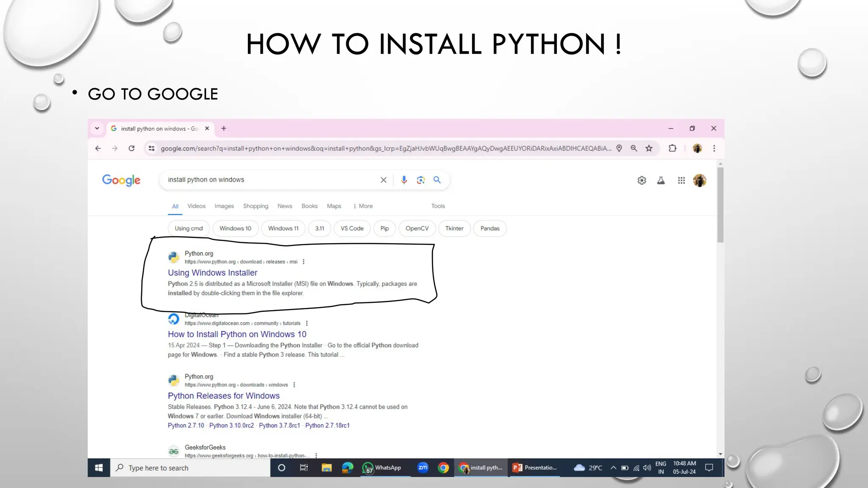The image size is (868, 488).
Task: Reload the page in Chrome
Action: tap(132, 148)
